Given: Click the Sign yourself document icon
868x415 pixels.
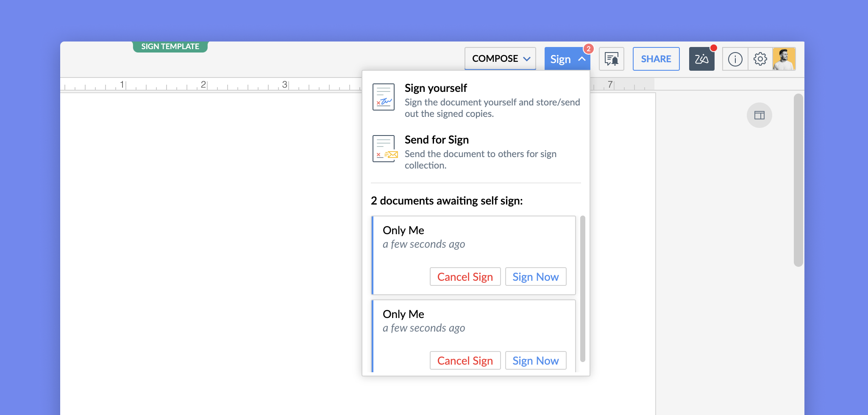Looking at the screenshot, I should pyautogui.click(x=384, y=97).
